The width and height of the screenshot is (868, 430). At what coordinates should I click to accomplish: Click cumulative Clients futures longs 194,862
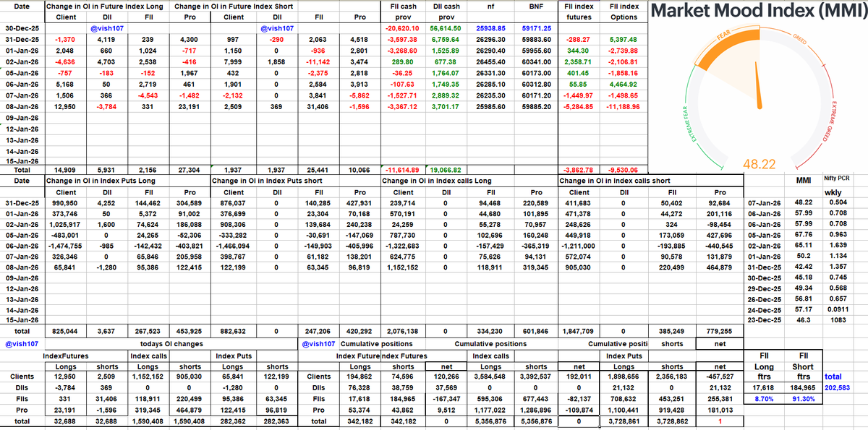tap(359, 377)
